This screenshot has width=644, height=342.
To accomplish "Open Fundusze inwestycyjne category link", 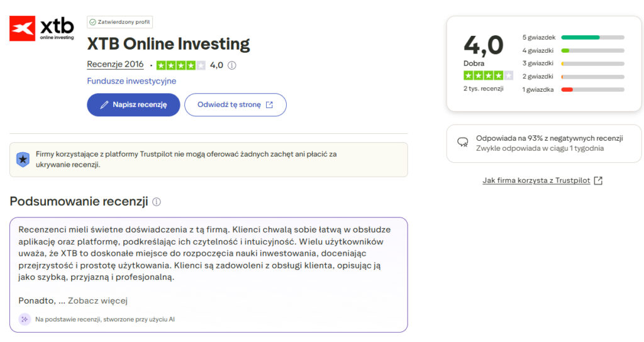I will tap(131, 81).
